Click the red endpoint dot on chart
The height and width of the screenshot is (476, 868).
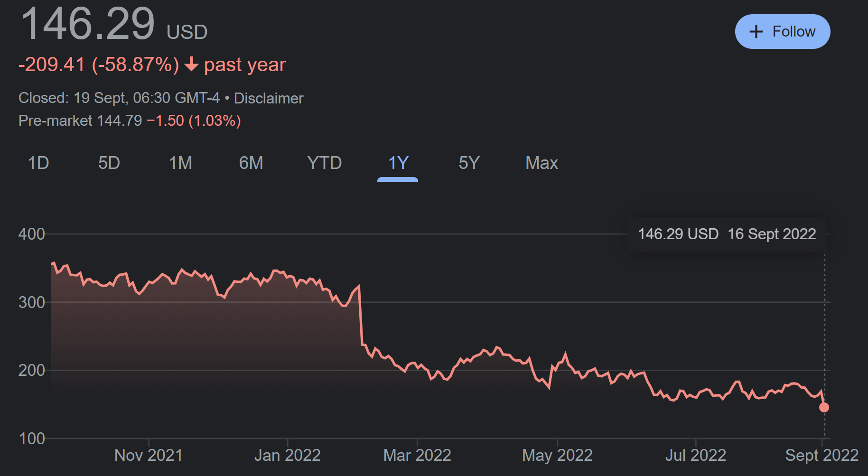coord(824,407)
